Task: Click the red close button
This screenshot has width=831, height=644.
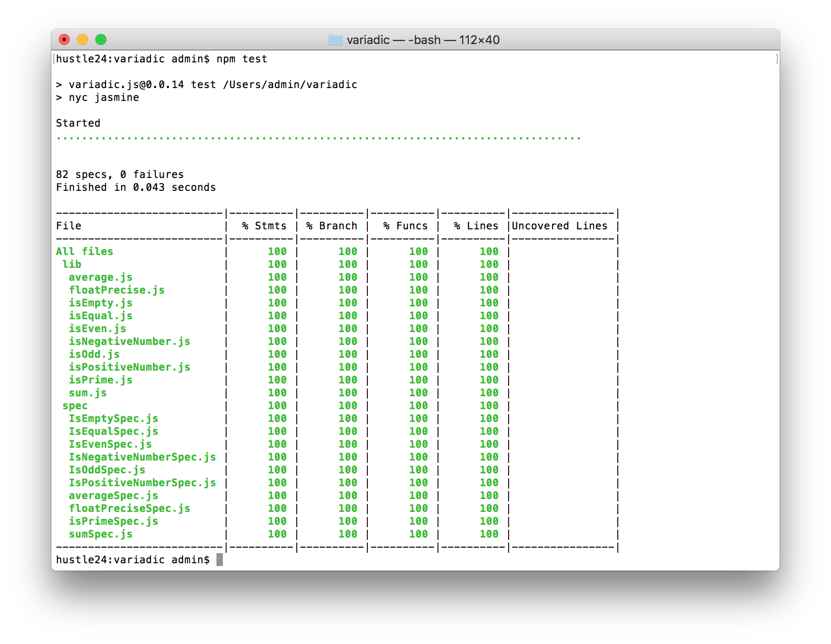Action: (x=65, y=40)
